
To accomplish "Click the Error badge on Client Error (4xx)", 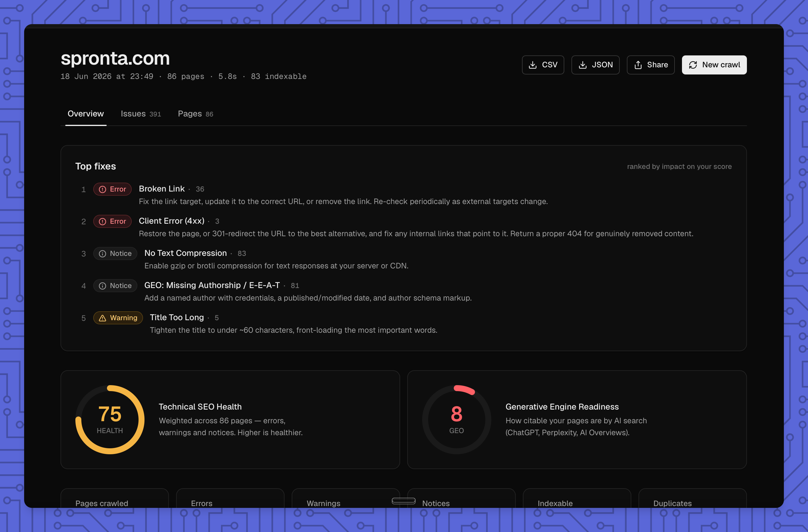I will pyautogui.click(x=112, y=221).
